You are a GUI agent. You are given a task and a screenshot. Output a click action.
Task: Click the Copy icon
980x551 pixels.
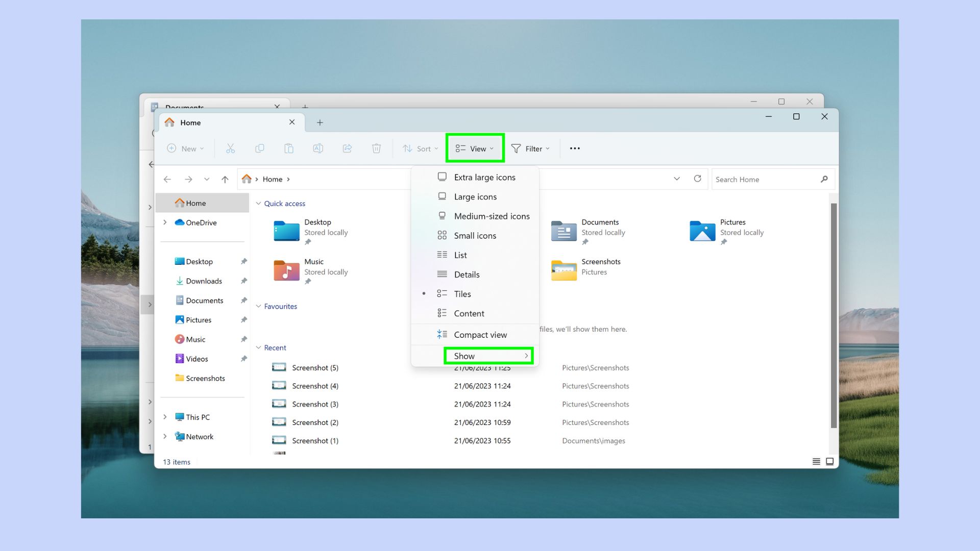260,148
